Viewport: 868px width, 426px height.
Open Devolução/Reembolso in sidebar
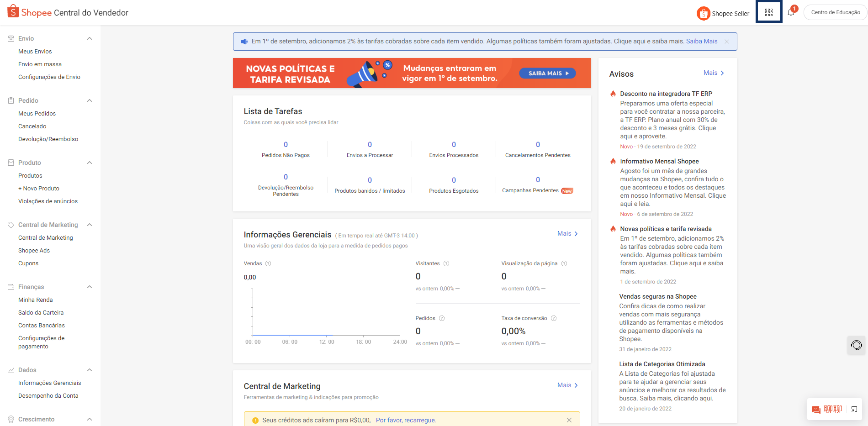(48, 139)
